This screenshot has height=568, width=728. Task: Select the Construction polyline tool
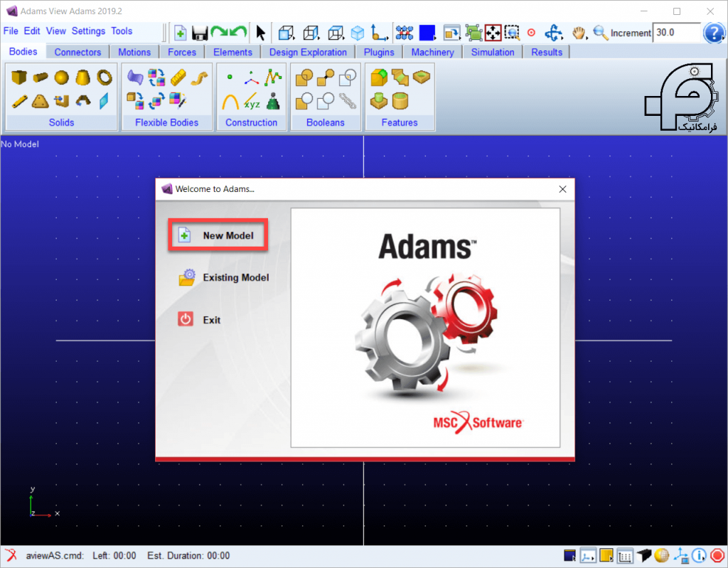pos(273,77)
